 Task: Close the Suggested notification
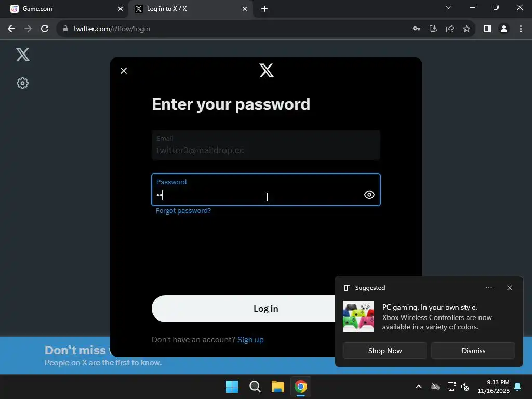(510, 288)
